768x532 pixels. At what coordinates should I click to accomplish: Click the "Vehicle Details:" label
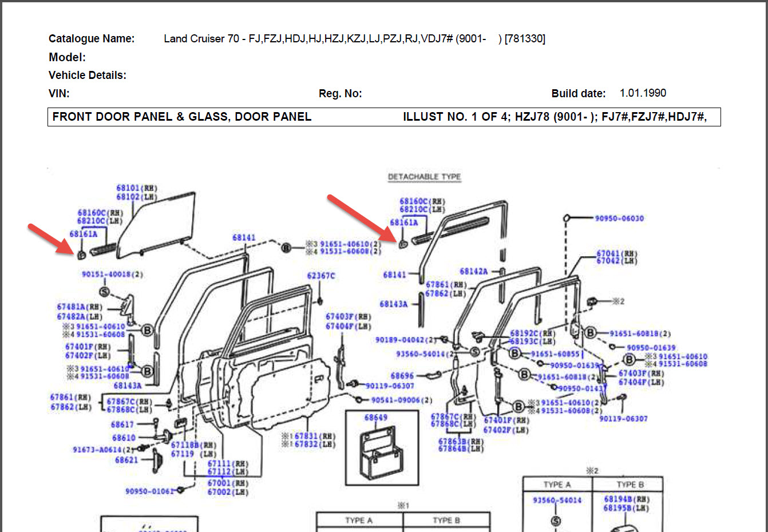[x=88, y=75]
